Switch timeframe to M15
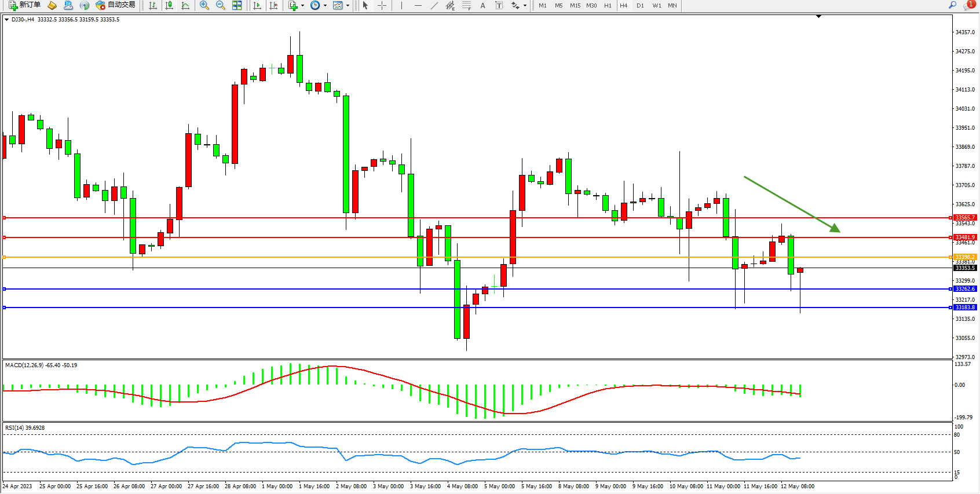The image size is (980, 494). coord(575,5)
